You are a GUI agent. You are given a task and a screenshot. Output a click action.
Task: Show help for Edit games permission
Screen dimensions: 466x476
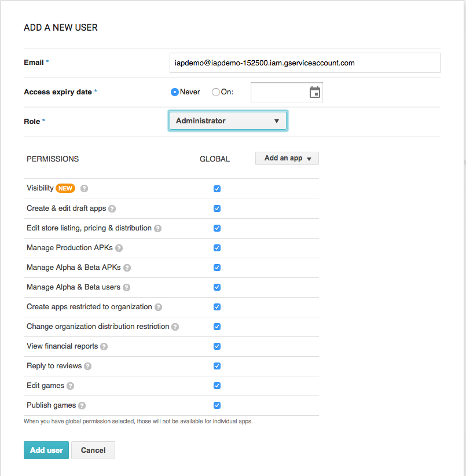point(70,386)
